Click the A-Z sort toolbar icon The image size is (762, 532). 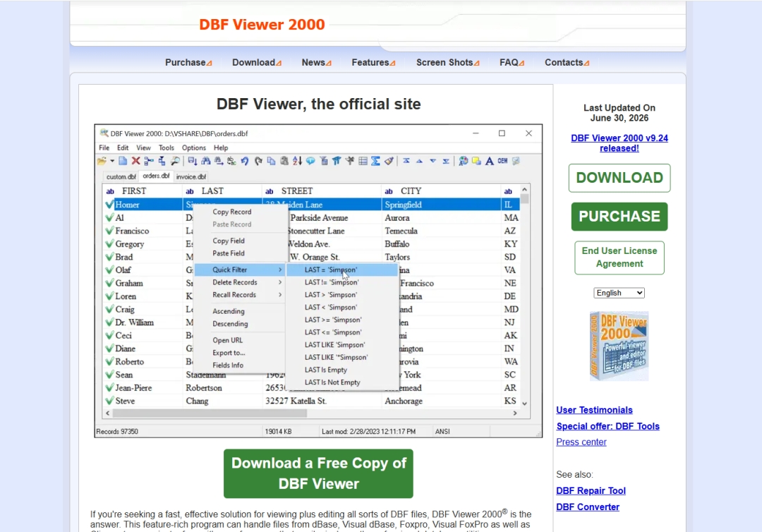coord(298,161)
